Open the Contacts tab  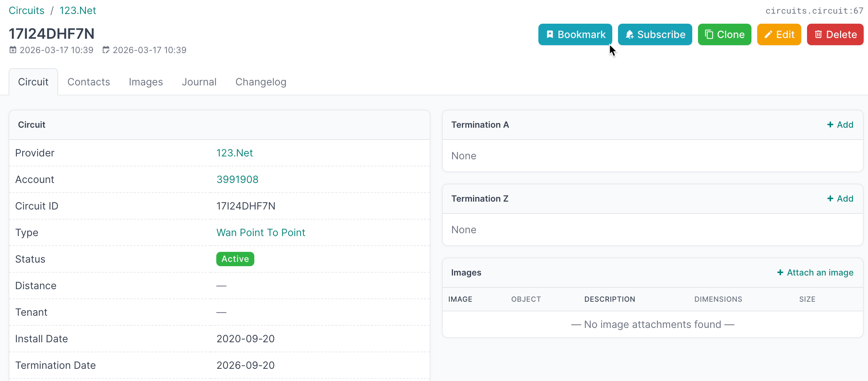pos(89,82)
